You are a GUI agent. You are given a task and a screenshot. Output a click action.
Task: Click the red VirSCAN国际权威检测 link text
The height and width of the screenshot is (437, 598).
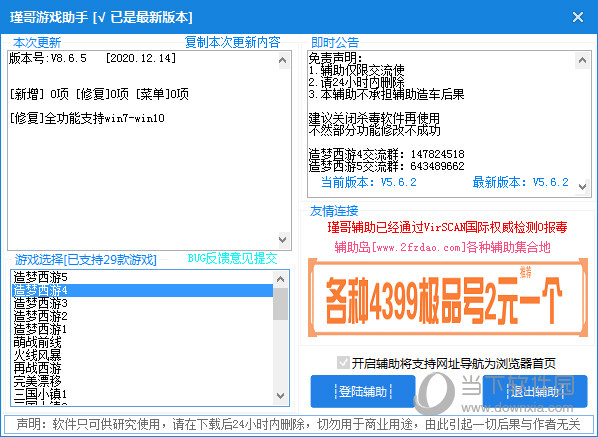pos(447,227)
